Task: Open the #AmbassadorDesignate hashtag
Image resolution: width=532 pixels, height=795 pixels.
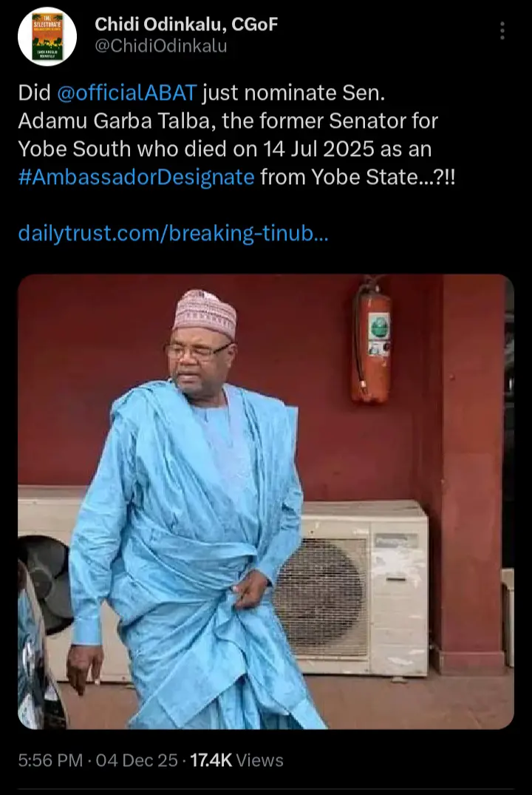Action: [x=136, y=177]
